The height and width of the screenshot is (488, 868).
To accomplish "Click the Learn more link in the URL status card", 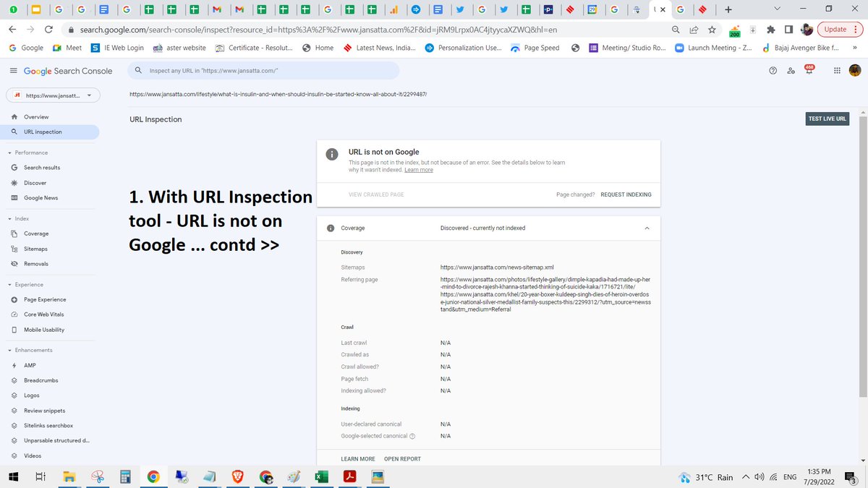I will (419, 170).
